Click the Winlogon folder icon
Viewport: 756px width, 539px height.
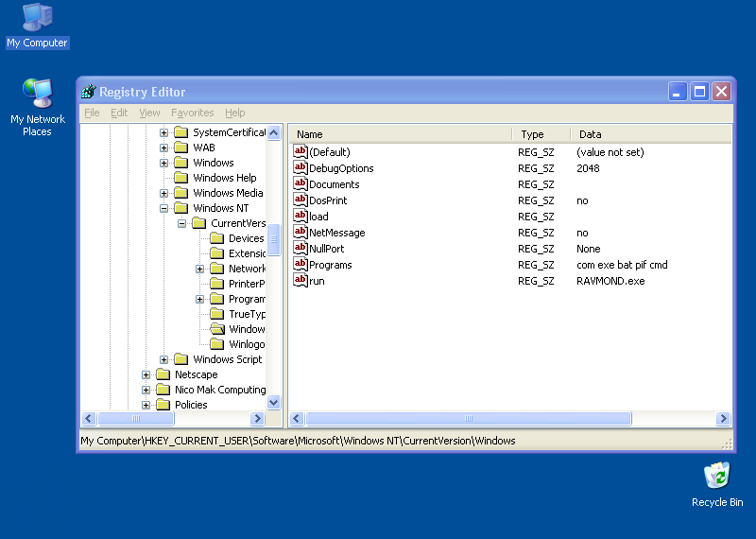point(217,344)
